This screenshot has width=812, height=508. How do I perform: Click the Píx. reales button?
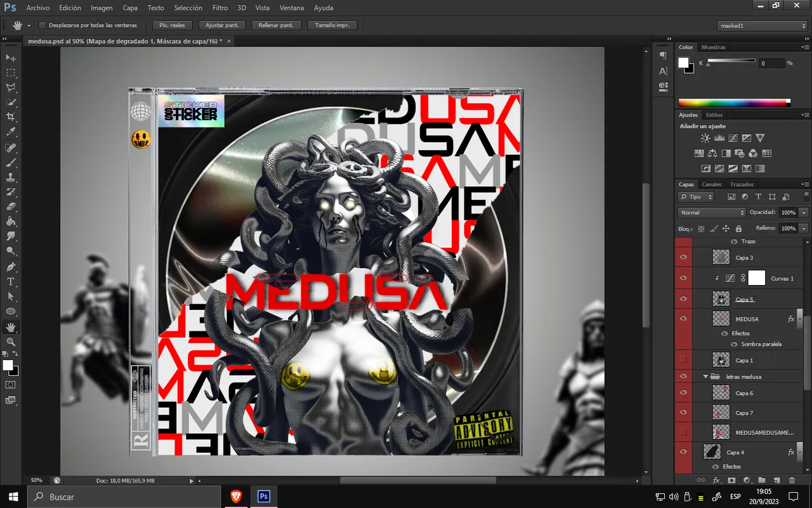(x=172, y=25)
